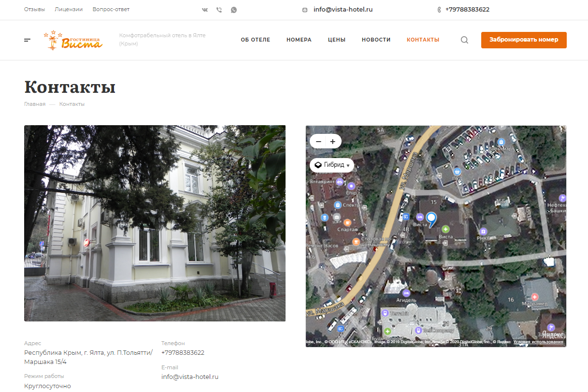Click the Viber phone icon
Screen dimensions: 588x392
pos(219,10)
